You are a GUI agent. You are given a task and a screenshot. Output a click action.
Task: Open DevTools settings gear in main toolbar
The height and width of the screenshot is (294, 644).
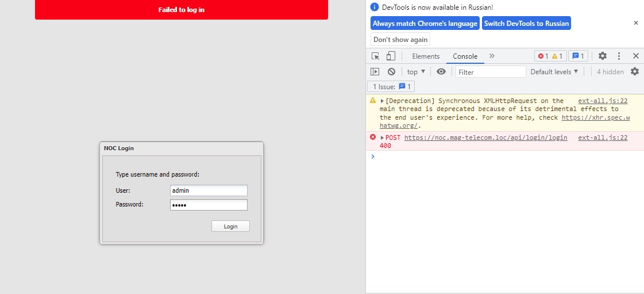click(x=602, y=56)
